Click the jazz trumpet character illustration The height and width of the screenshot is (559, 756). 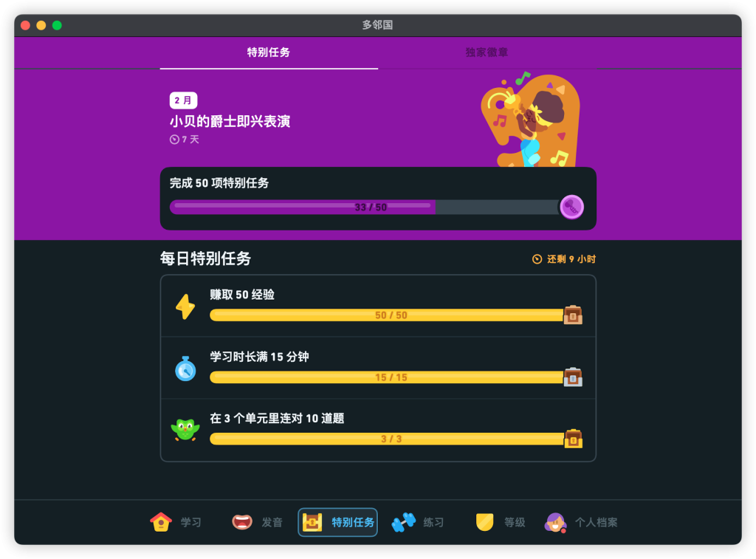point(532,120)
